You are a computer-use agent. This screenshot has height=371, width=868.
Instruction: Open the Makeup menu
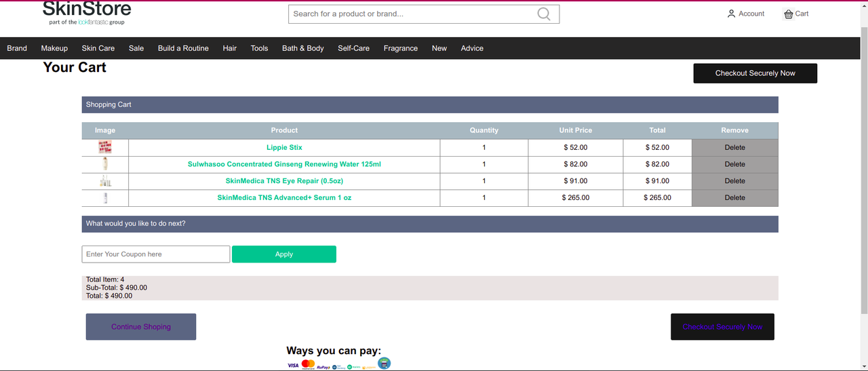(x=54, y=48)
